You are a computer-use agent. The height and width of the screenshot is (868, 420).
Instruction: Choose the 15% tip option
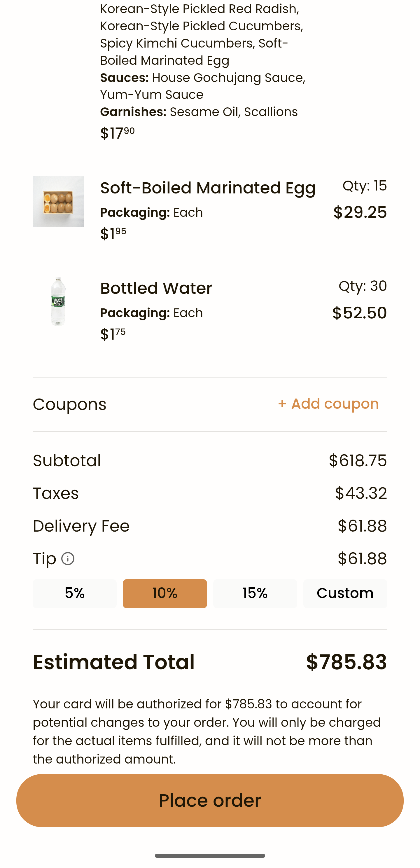255,593
